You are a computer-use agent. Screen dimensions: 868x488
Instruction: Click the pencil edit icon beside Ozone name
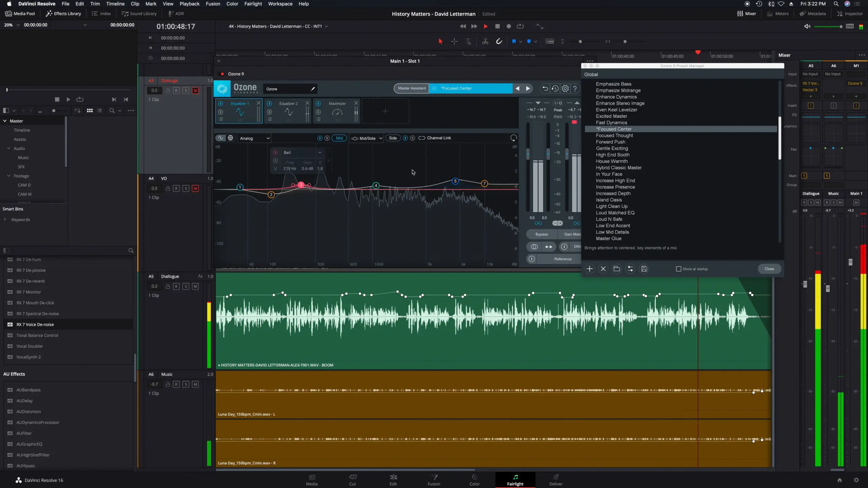(313, 89)
